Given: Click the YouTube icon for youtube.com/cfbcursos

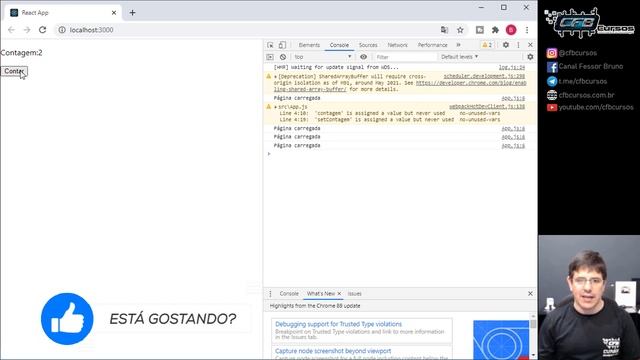Looking at the screenshot, I should coord(552,108).
